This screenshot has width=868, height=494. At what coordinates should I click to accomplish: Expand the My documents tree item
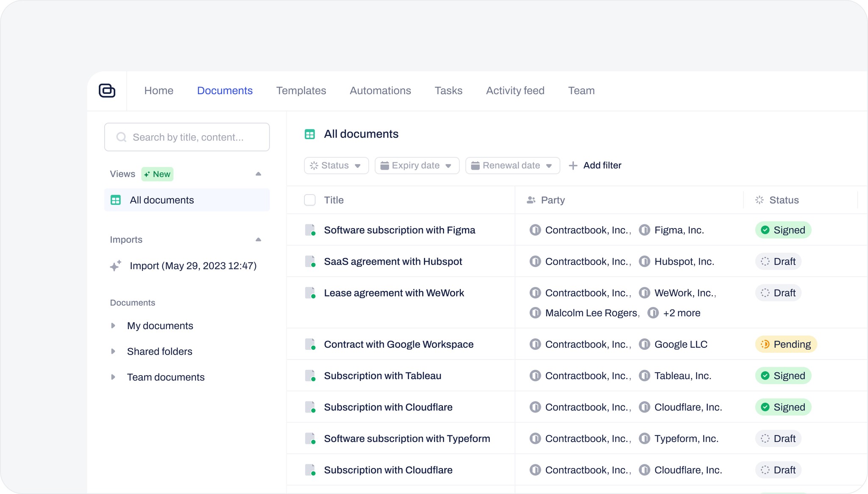(113, 325)
